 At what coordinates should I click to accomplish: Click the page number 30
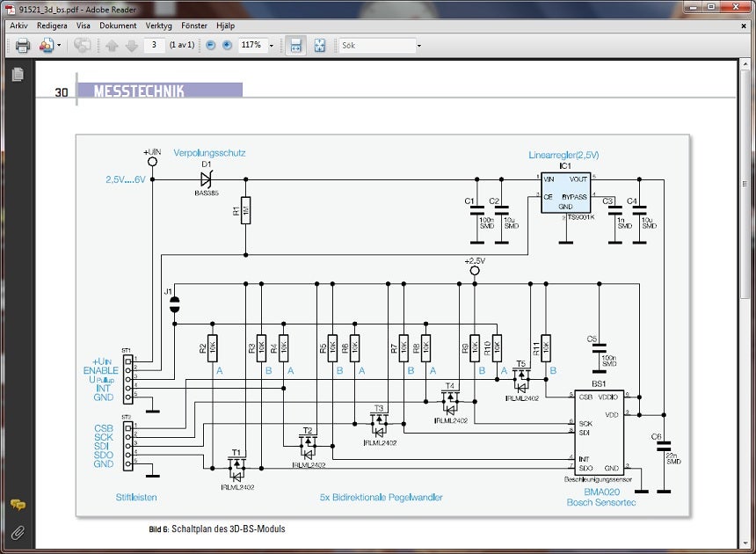pos(62,92)
